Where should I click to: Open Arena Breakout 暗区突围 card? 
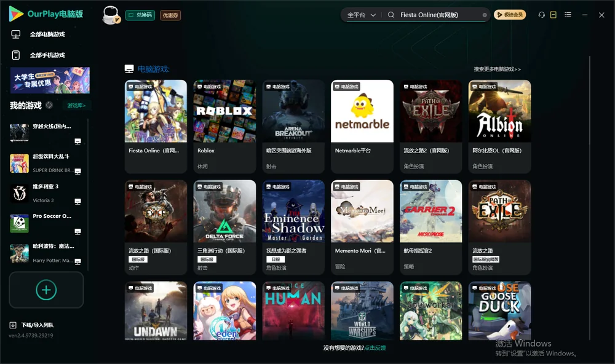[293, 126]
